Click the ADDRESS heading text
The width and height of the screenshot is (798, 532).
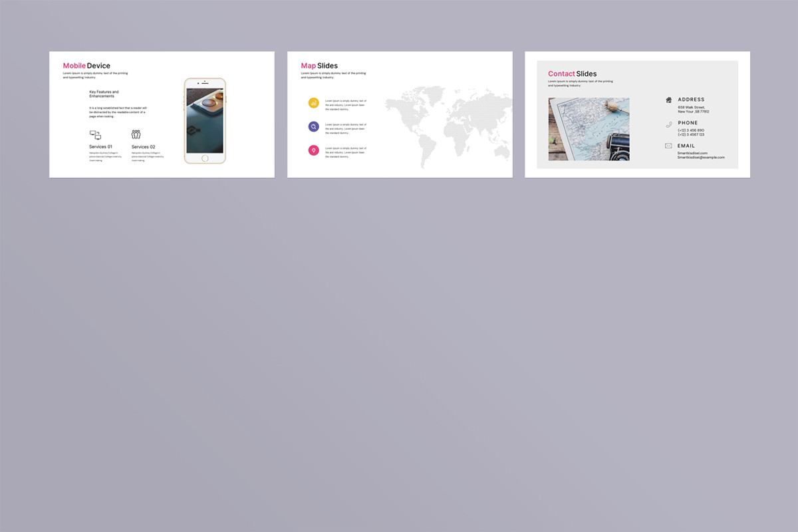click(692, 100)
